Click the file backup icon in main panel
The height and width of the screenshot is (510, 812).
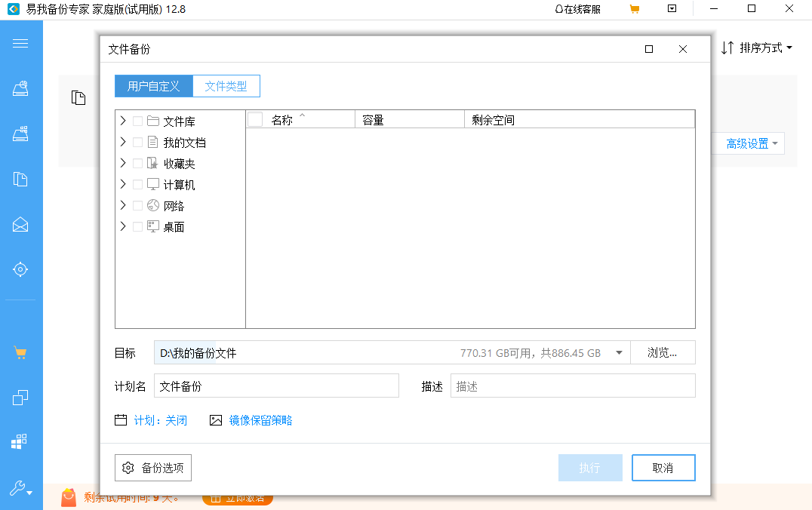click(x=78, y=97)
